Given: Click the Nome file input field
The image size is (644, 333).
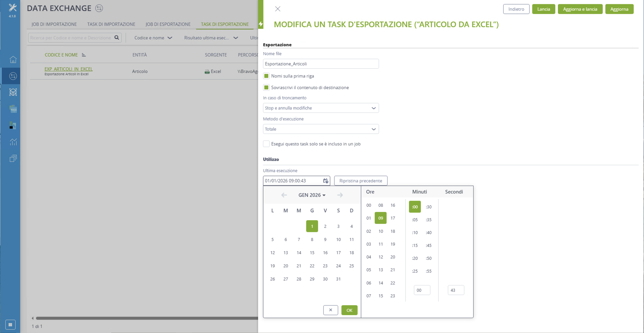Looking at the screenshot, I should (x=321, y=64).
